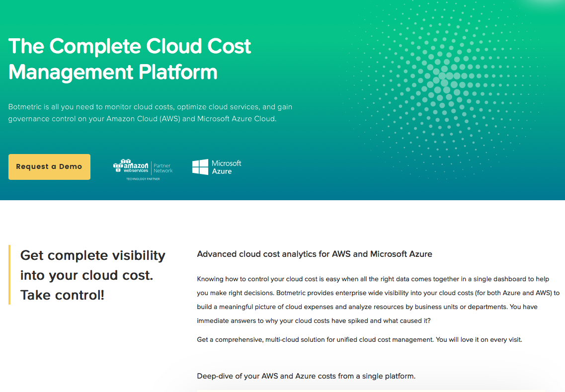Select the Microsoft Azure logo
The width and height of the screenshot is (565, 392).
click(217, 167)
